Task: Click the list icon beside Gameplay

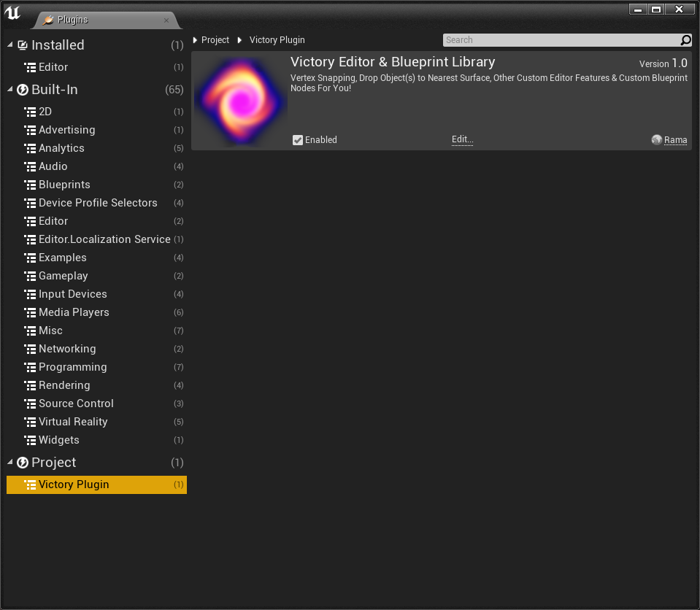Action: (x=30, y=277)
